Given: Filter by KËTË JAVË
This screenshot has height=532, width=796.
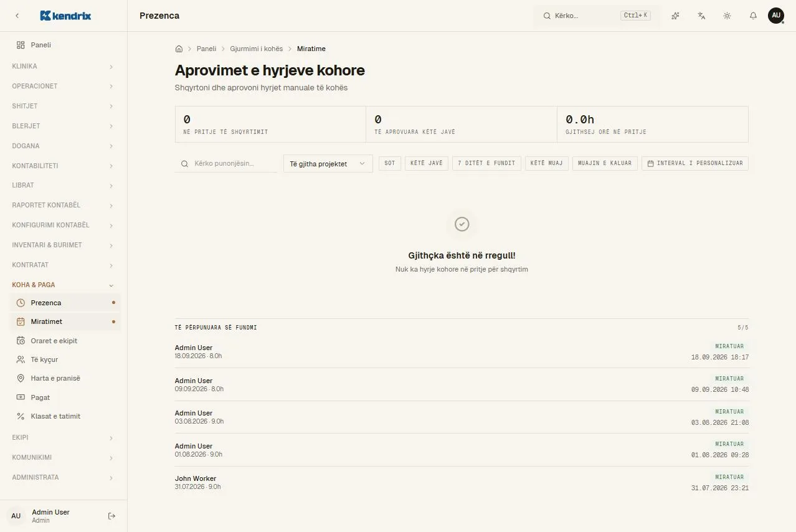Looking at the screenshot, I should coord(427,163).
